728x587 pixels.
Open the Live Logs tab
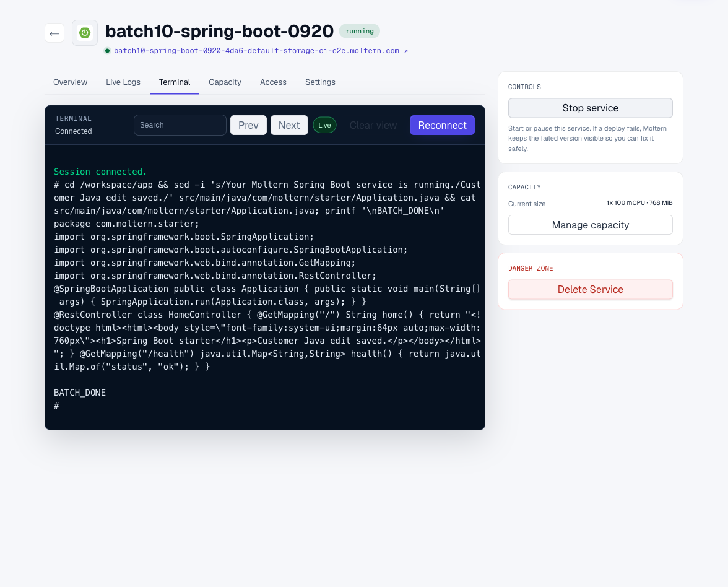coord(123,82)
